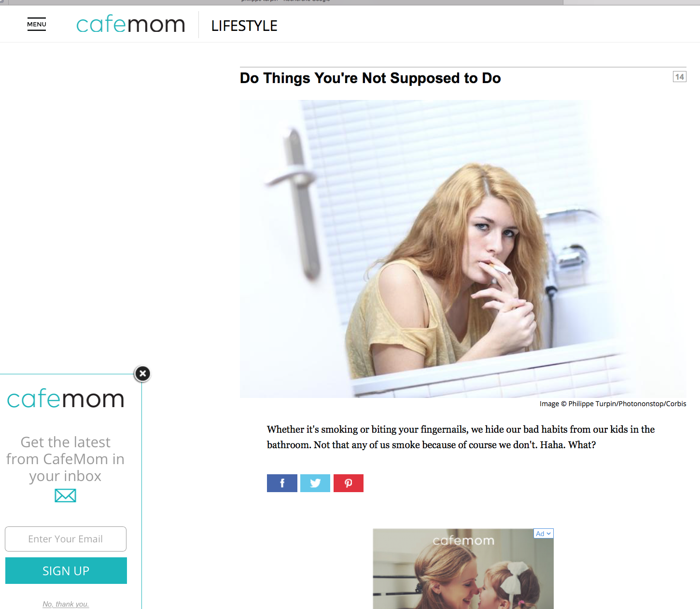Click the envelope icon in popup
Image resolution: width=700 pixels, height=609 pixels.
pyautogui.click(x=65, y=496)
